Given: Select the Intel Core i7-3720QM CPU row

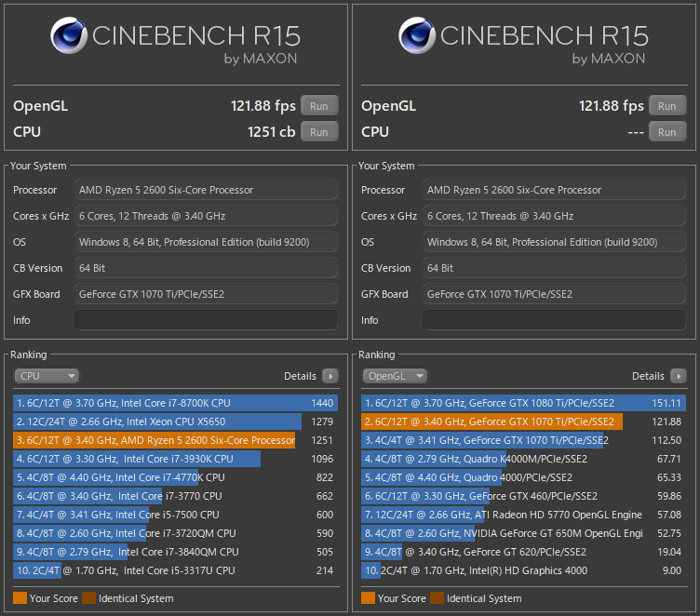Looking at the screenshot, I should click(175, 533).
